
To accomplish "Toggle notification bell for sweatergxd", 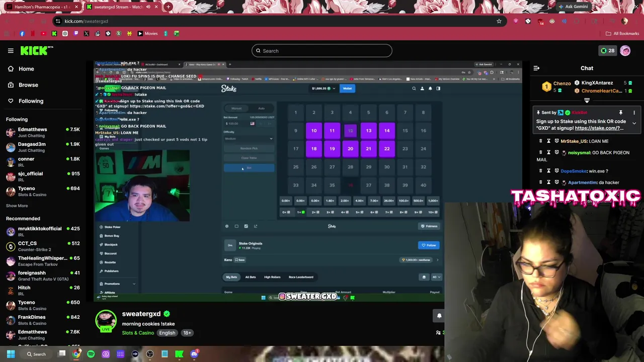I will click(x=439, y=316).
